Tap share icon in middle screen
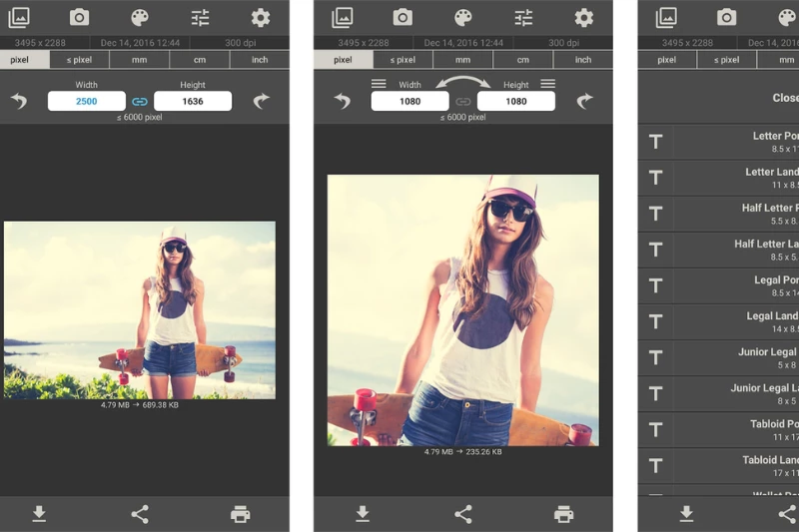This screenshot has height=532, width=799. click(463, 514)
